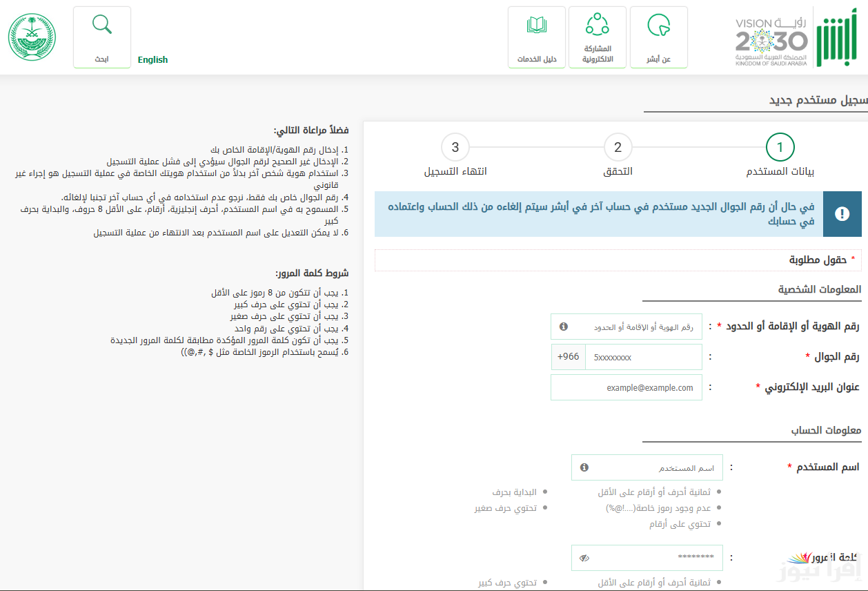Viewport: 868px width, 591px height.
Task: Click the green Absher logo
Action: 838,38
